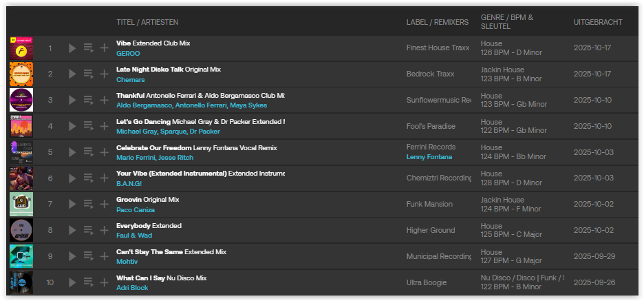Viewport: 644px width, 301px height.
Task: Open the Higher Ground label link
Action: (431, 230)
